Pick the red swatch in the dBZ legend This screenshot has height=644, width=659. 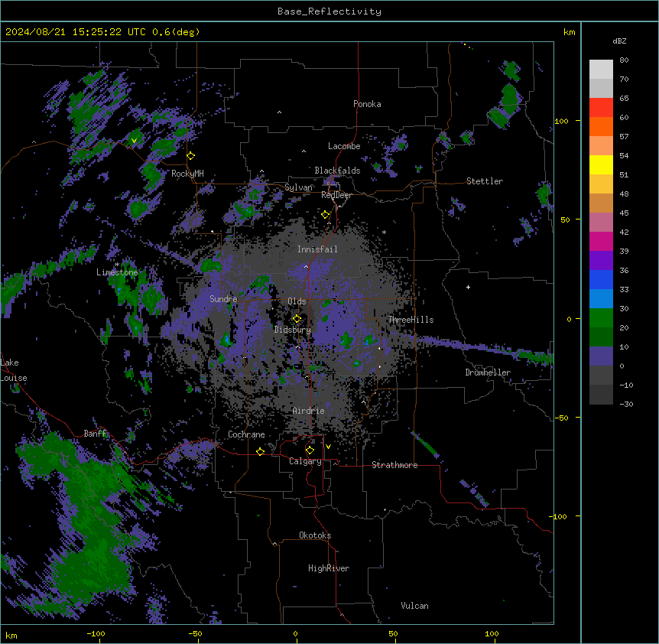pyautogui.click(x=601, y=107)
